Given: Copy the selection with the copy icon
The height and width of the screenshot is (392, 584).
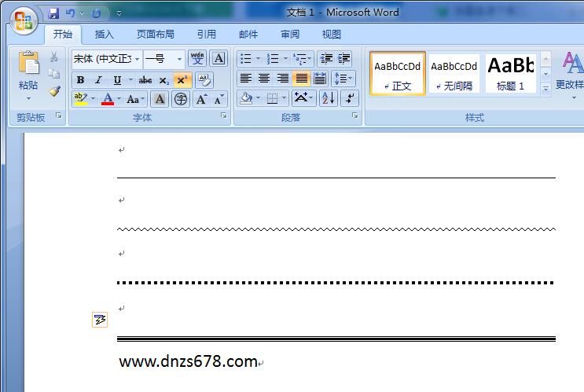Looking at the screenshot, I should 54,74.
